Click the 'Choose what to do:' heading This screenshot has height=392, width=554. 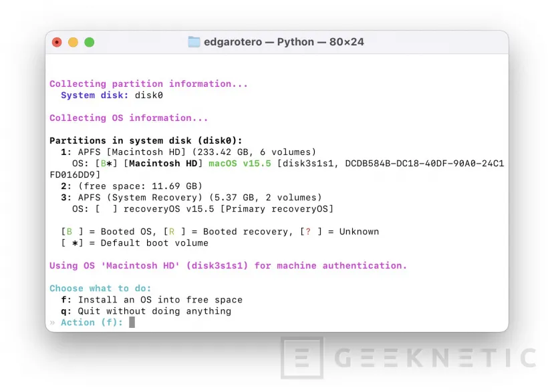coord(100,288)
